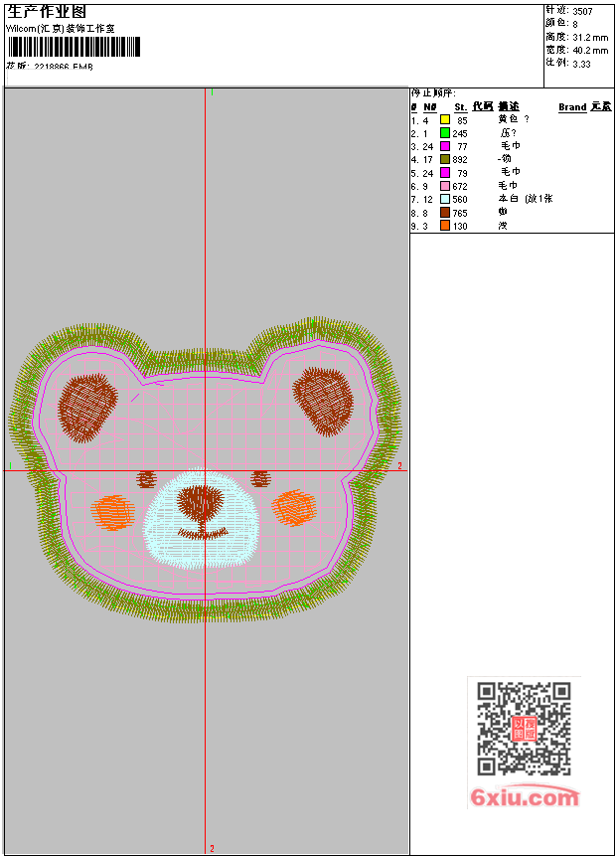The width and height of the screenshot is (616, 856).
Task: Click the brown swatch for stop 8
Action: 445,213
